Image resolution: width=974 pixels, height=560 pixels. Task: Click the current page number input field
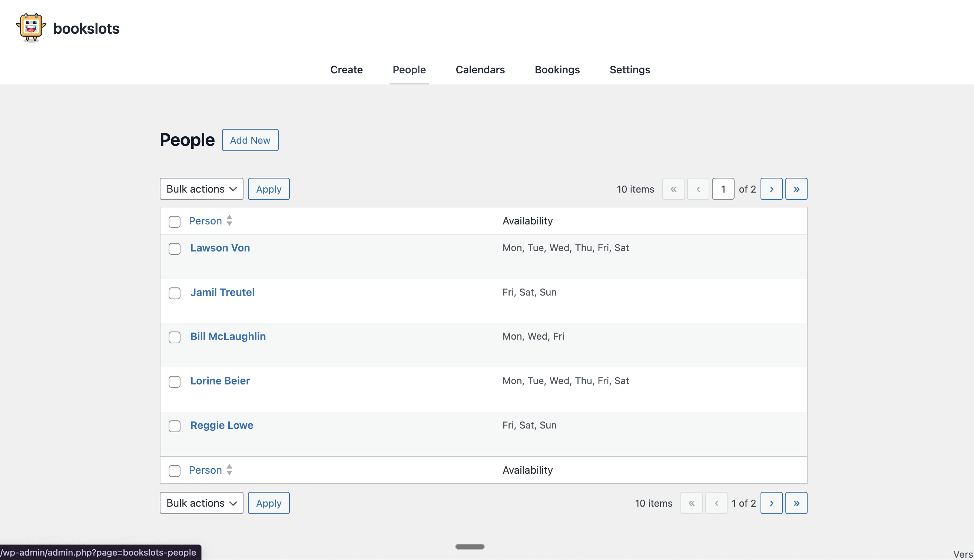tap(723, 189)
